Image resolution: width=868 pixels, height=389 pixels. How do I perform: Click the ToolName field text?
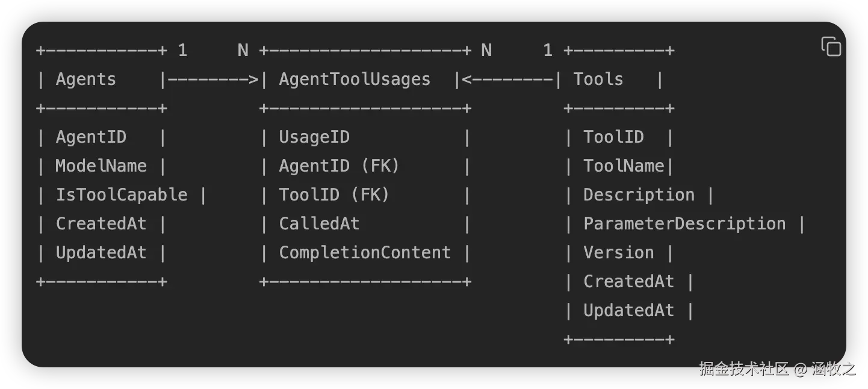pyautogui.click(x=624, y=166)
